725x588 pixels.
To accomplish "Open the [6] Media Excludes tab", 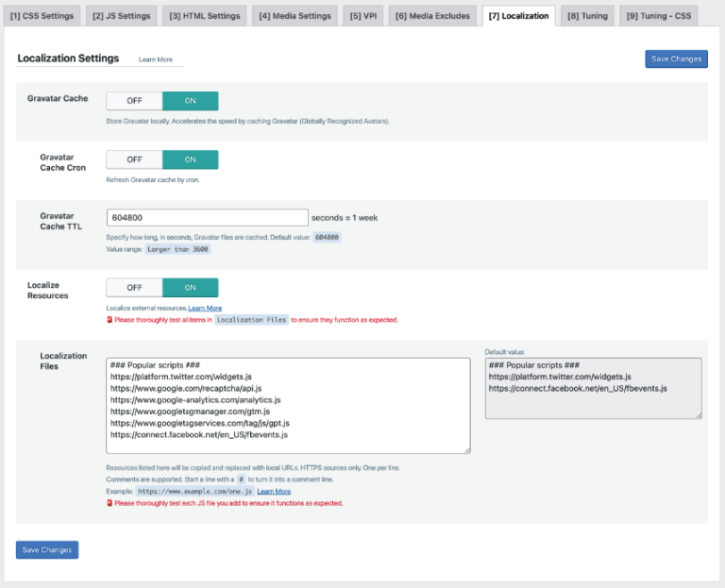I will pos(432,16).
